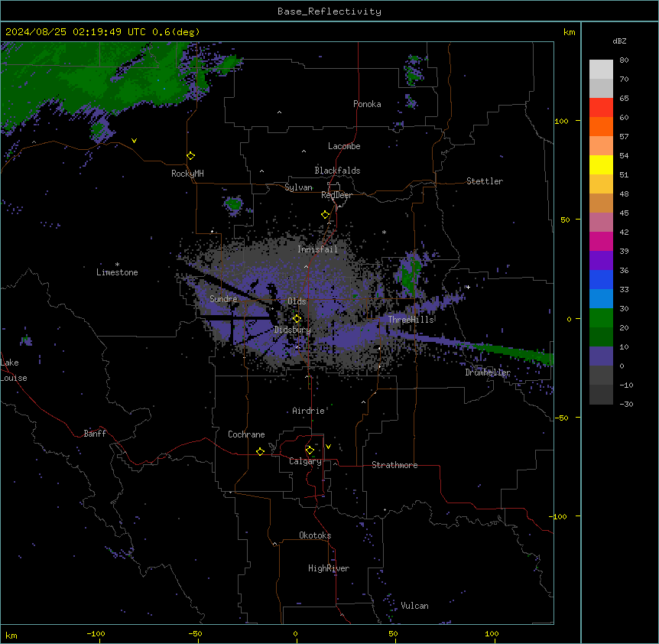Pick the slate blue 0-10 dBZ swatch
Screen dimensions: 659x644
pyautogui.click(x=601, y=356)
